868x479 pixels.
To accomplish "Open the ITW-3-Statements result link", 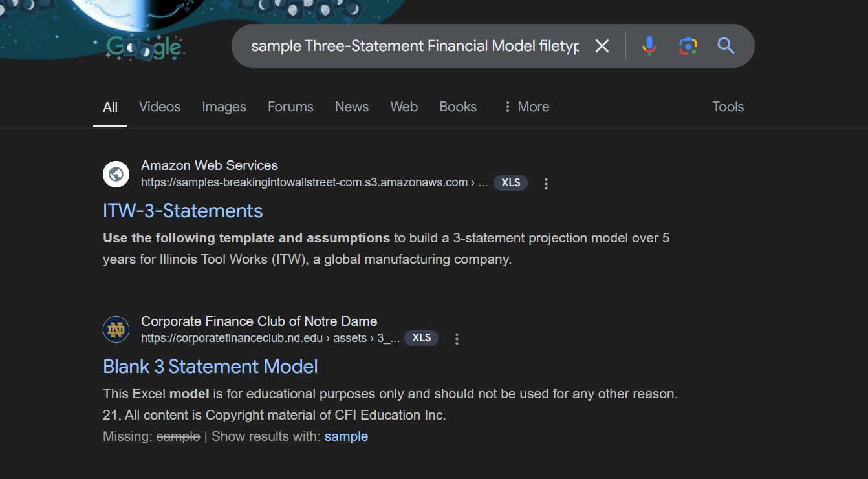I will click(x=183, y=211).
